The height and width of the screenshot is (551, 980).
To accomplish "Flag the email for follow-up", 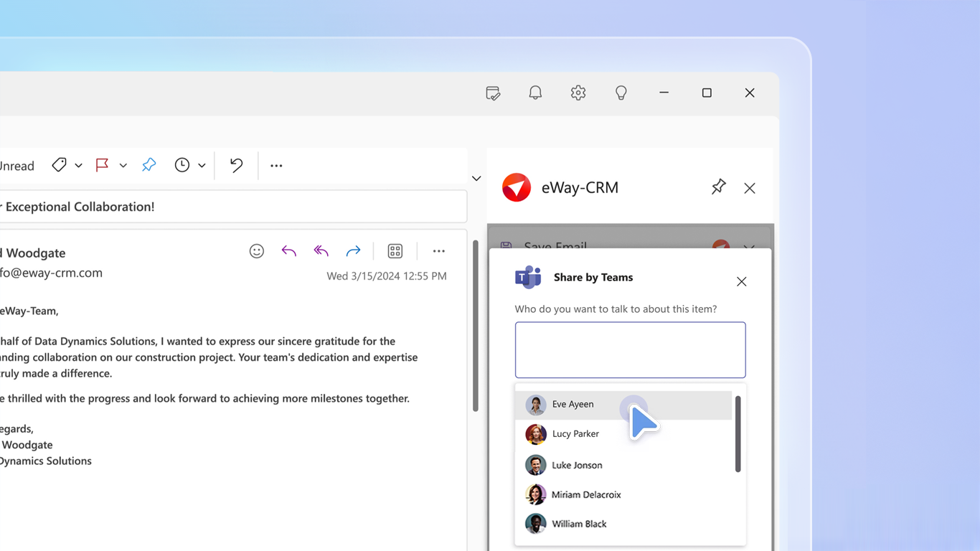I will click(x=102, y=165).
